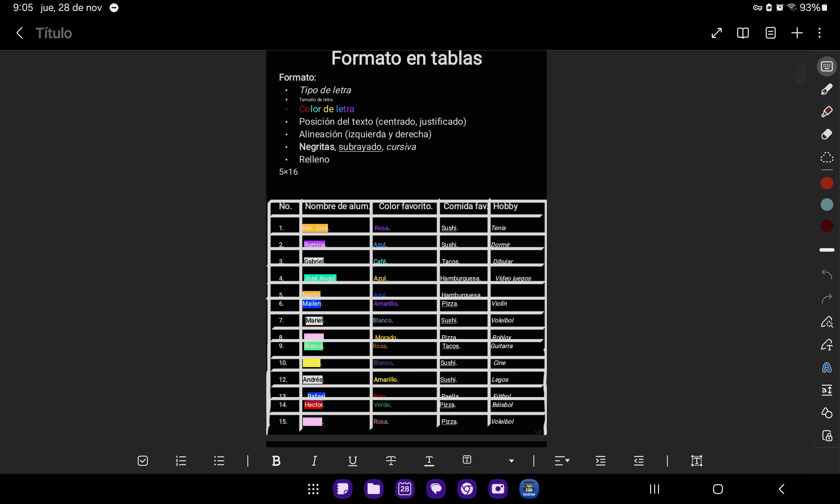Open the shape recognition tool
Image resolution: width=840 pixels, height=504 pixels.
[x=827, y=413]
